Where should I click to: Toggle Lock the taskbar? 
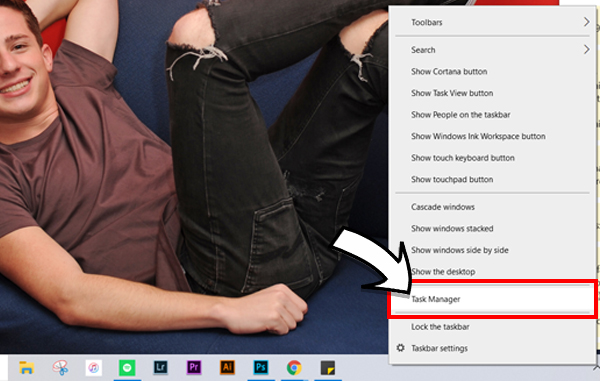492,327
